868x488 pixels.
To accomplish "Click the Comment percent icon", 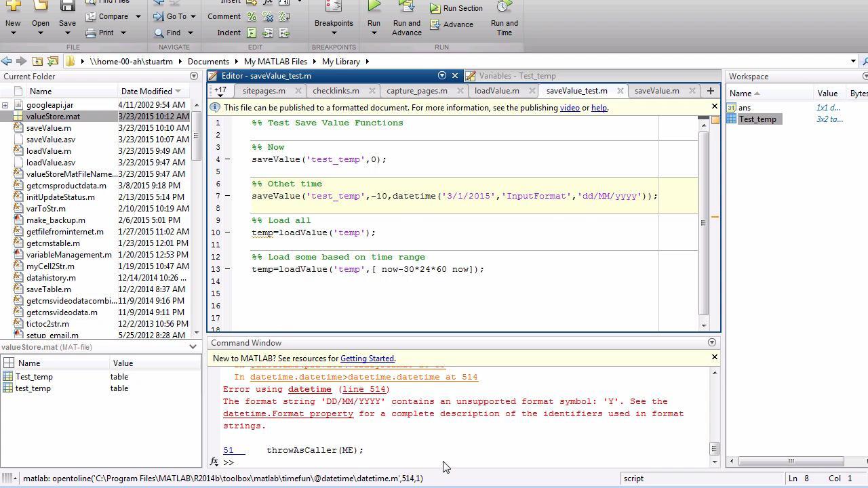I will click(252, 16).
